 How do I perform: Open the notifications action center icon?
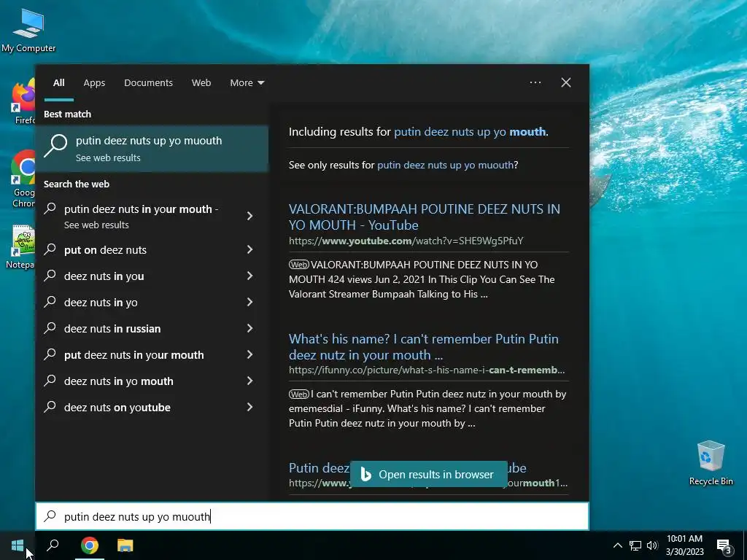click(724, 546)
